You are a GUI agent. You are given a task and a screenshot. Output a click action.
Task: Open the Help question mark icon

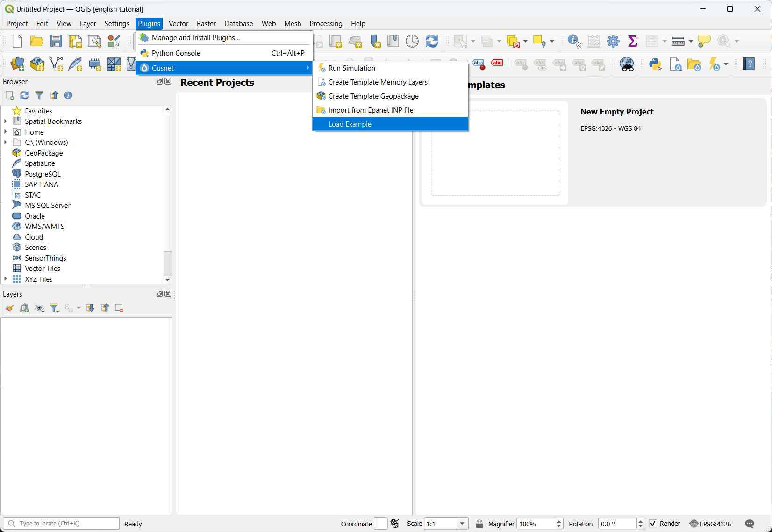(x=749, y=64)
